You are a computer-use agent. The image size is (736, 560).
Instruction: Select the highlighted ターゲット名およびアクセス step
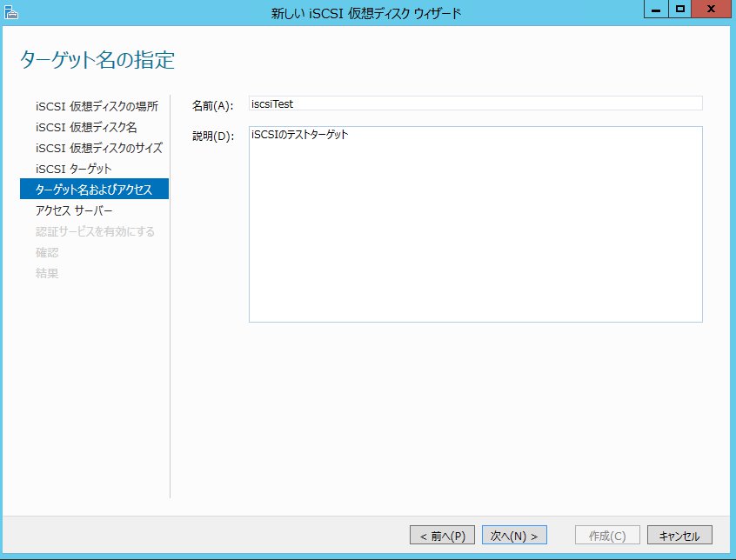click(94, 189)
